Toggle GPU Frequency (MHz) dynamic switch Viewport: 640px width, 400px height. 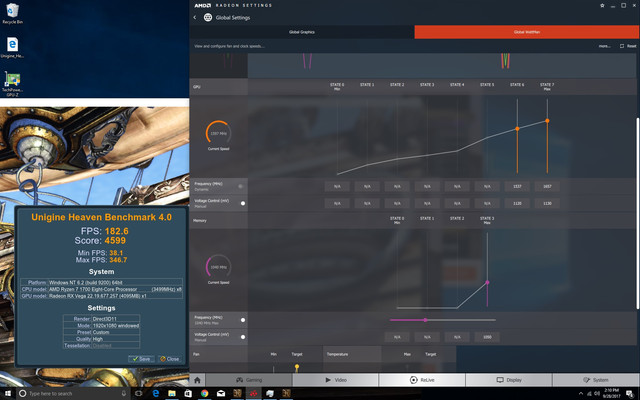pos(241,186)
